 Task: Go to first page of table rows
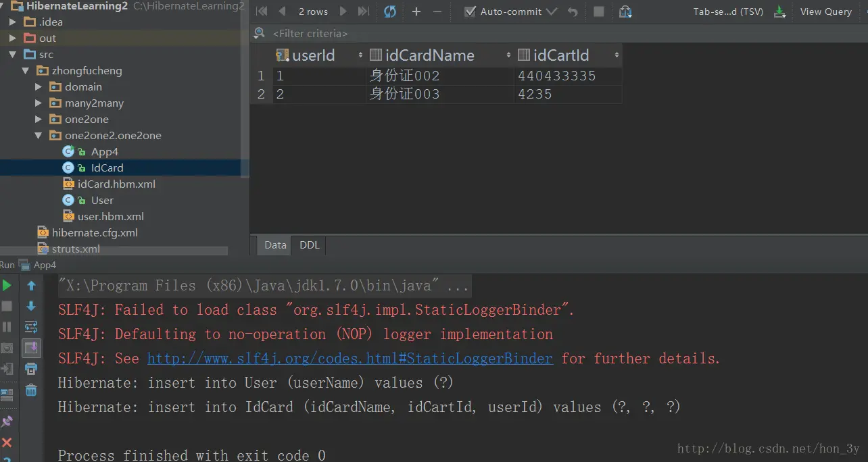[x=262, y=11]
